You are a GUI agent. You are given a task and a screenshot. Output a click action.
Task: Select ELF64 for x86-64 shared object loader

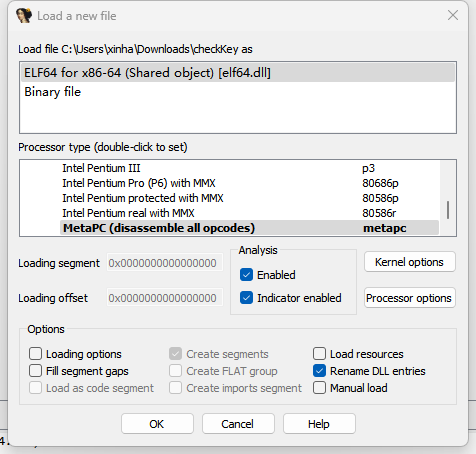point(238,73)
